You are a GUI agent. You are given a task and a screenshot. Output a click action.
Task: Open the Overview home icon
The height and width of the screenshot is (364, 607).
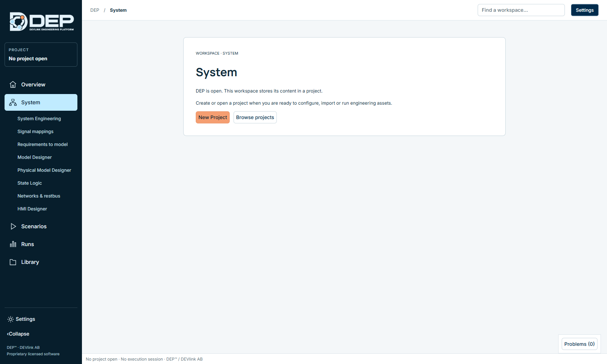(x=13, y=85)
